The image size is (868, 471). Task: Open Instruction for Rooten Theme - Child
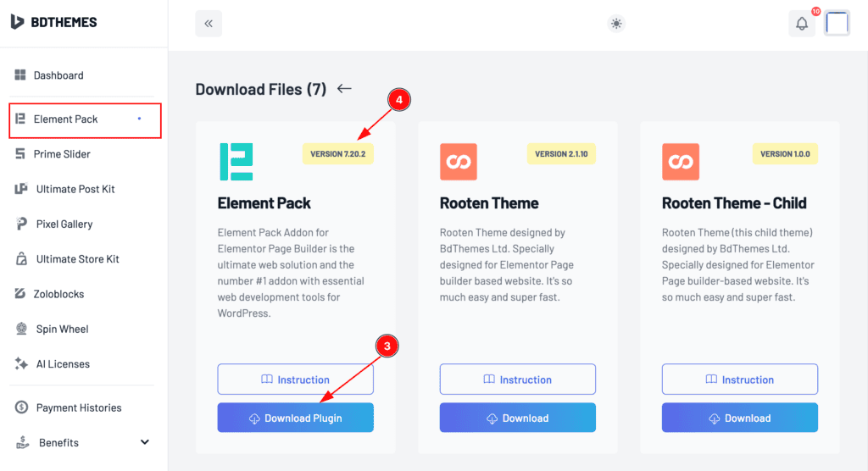point(739,380)
